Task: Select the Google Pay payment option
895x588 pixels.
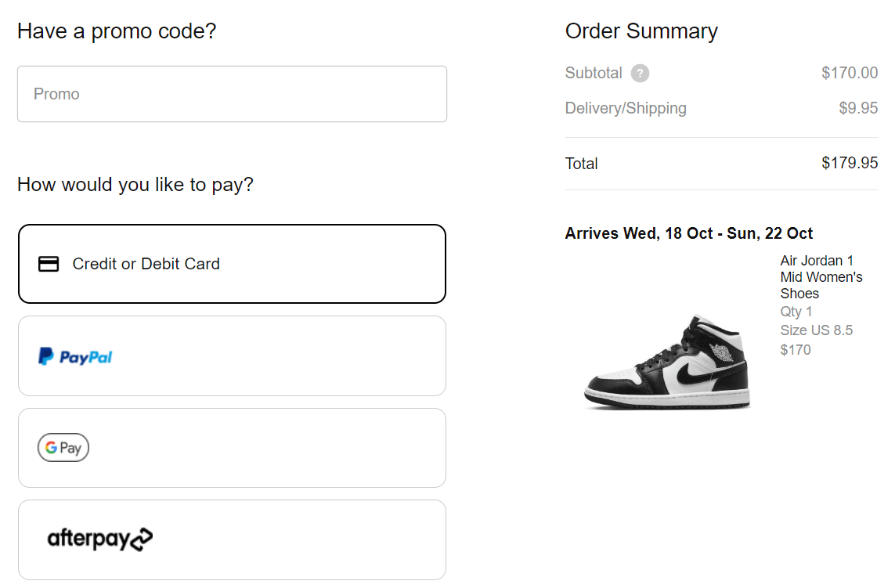Action: [x=232, y=447]
